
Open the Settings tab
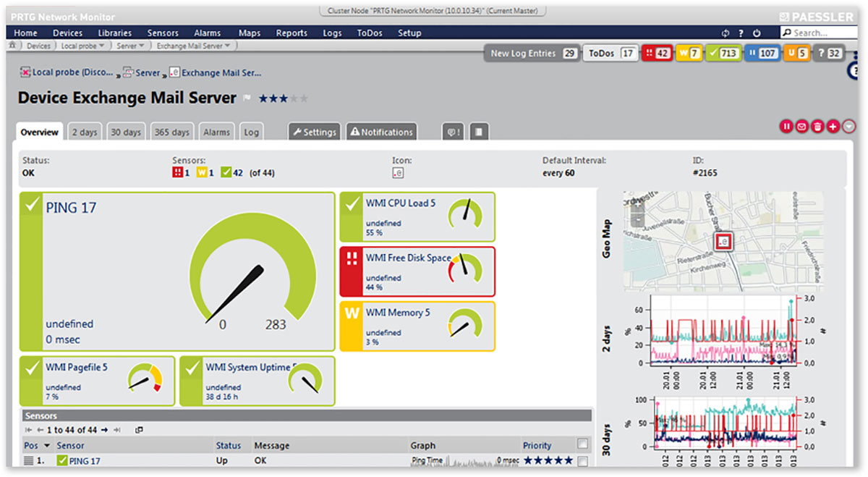pyautogui.click(x=315, y=132)
